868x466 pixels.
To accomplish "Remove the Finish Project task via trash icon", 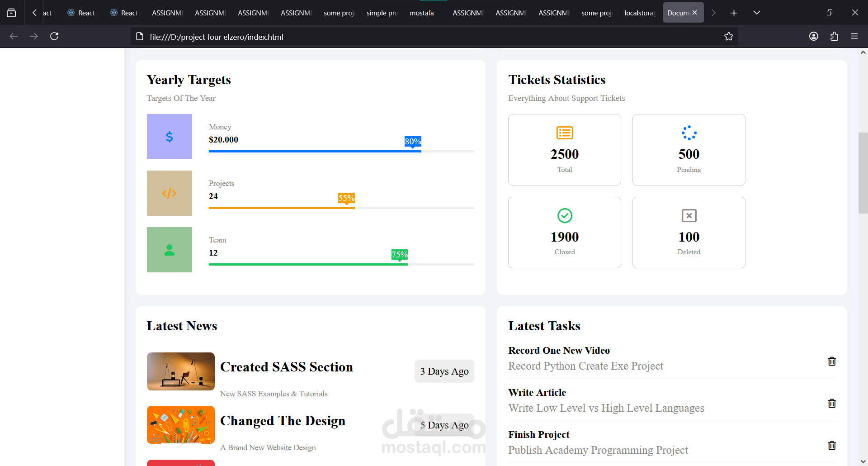I will pyautogui.click(x=831, y=445).
